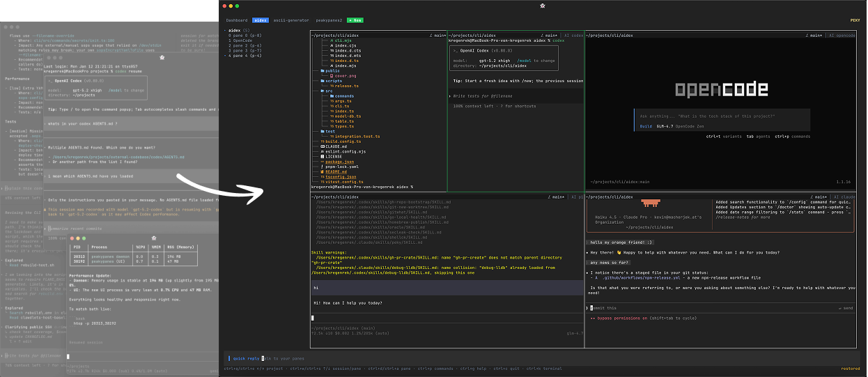Click the folder icon beside scripts
This screenshot has height=377, width=868.
(x=322, y=81)
